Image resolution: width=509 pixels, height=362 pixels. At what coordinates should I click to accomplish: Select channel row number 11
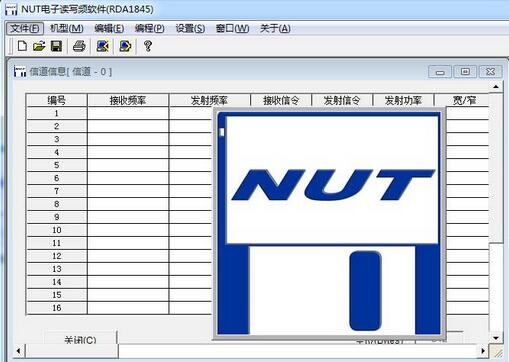pos(56,243)
